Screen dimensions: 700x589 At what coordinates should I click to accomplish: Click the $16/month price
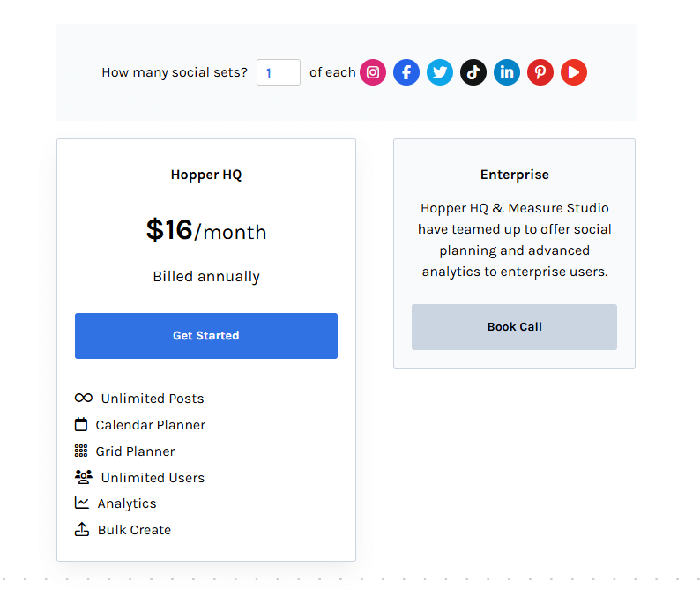206,230
